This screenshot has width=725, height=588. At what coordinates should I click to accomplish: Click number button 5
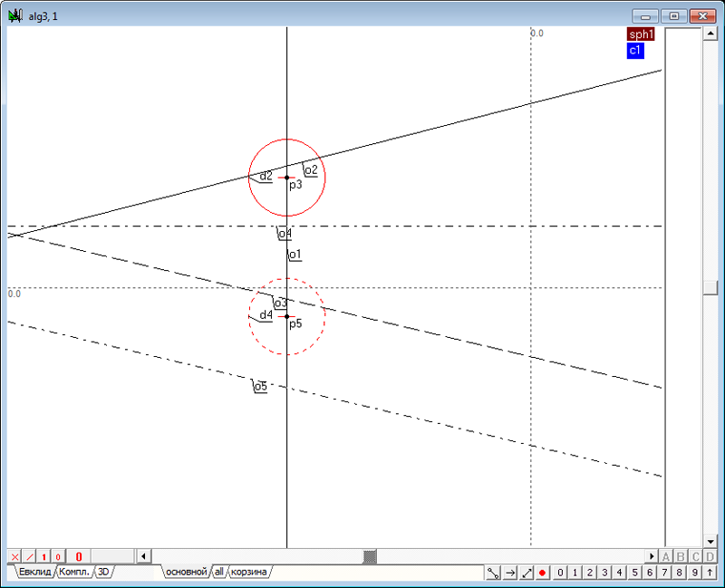click(x=635, y=573)
